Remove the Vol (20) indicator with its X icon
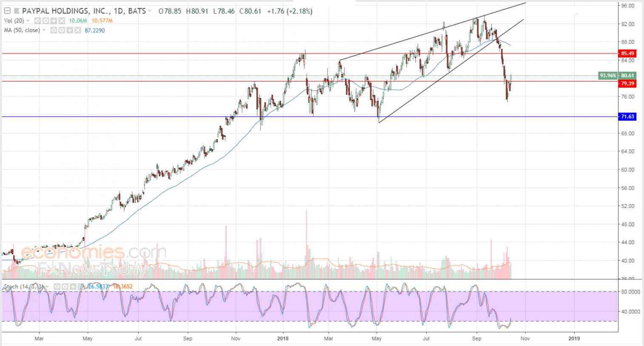The width and height of the screenshot is (644, 346). tap(62, 21)
